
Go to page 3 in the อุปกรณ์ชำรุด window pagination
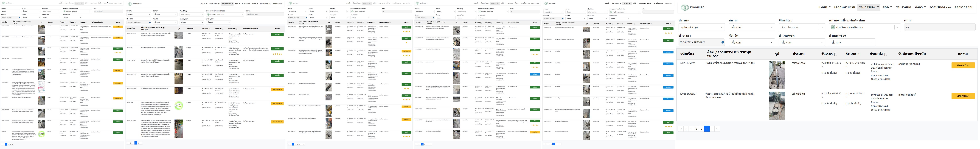(x=702, y=129)
